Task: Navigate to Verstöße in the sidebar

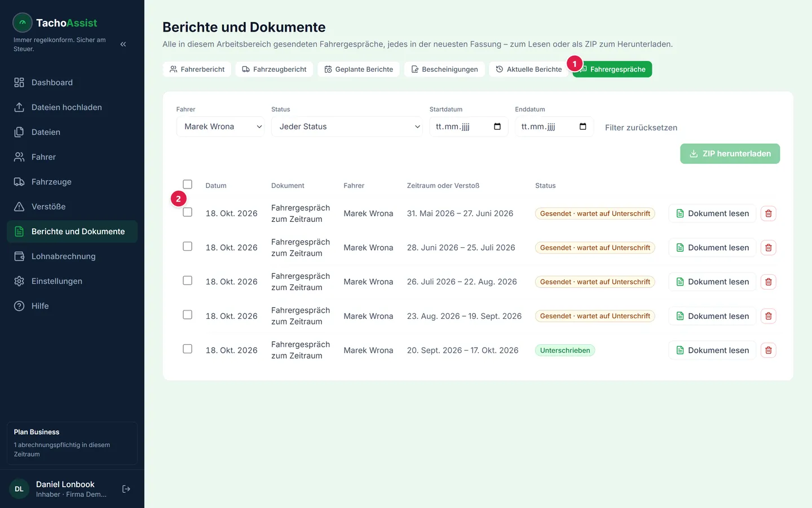Action: 72,207
